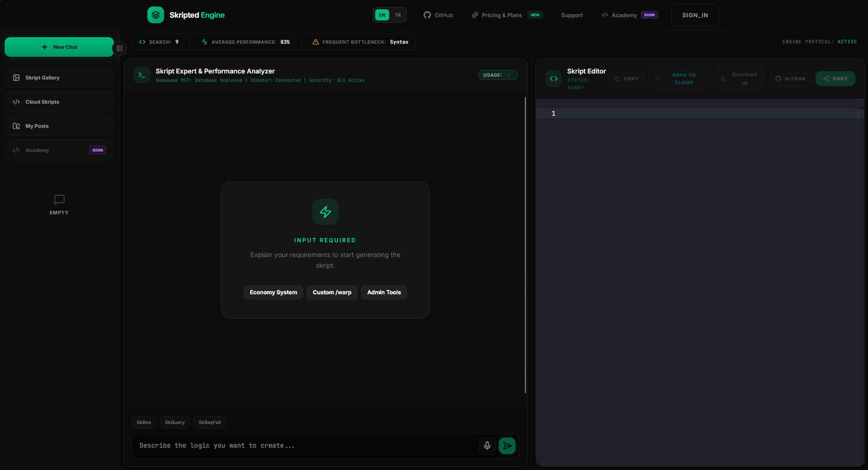Click the Download .sk button
This screenshot has width=868, height=470.
pyautogui.click(x=740, y=79)
